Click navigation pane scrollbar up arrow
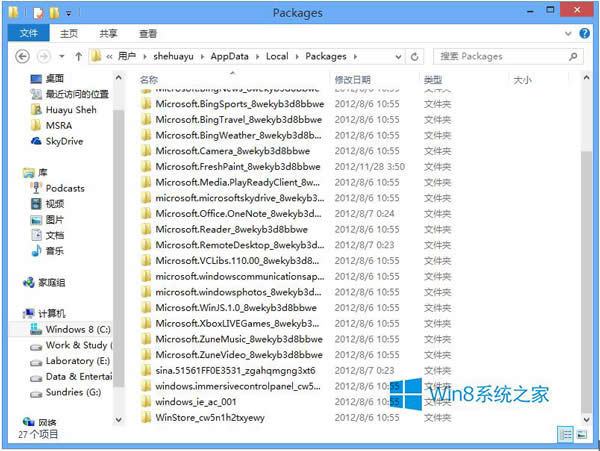The width and height of the screenshot is (600, 451). 118,78
